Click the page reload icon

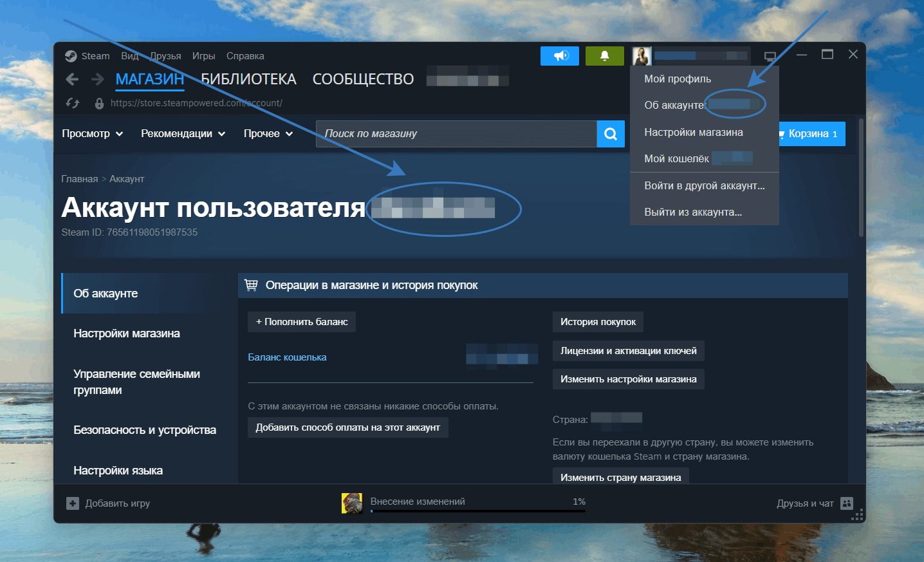tap(71, 102)
